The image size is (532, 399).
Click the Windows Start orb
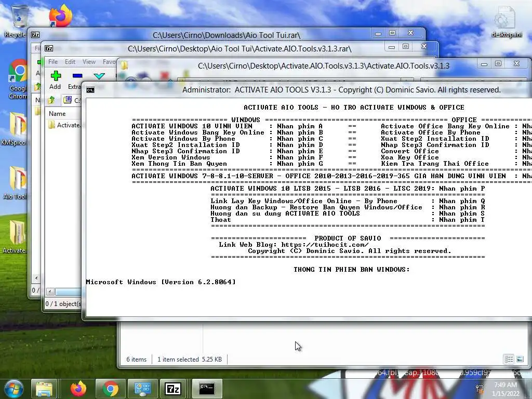coord(14,389)
